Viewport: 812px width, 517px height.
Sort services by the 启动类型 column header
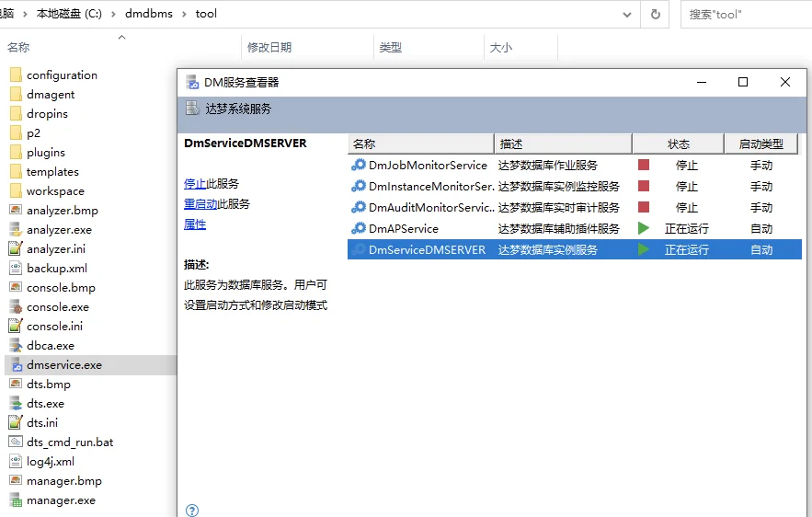pyautogui.click(x=761, y=144)
